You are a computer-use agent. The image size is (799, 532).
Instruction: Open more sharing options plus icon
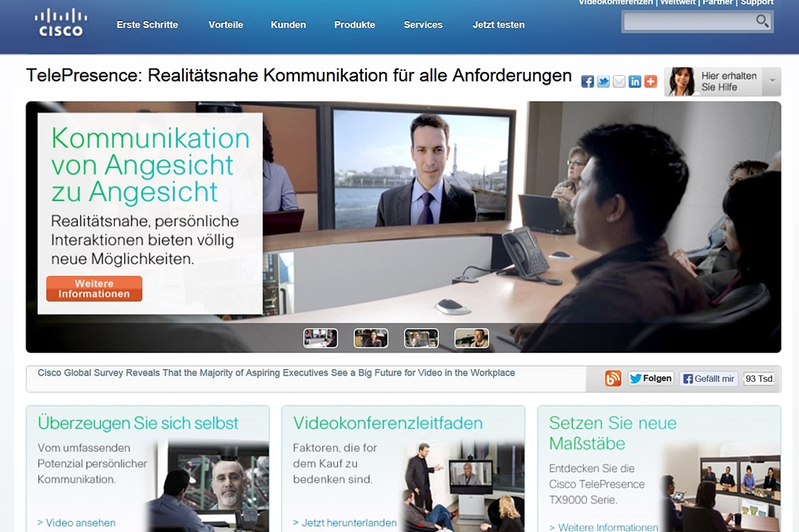coord(650,81)
